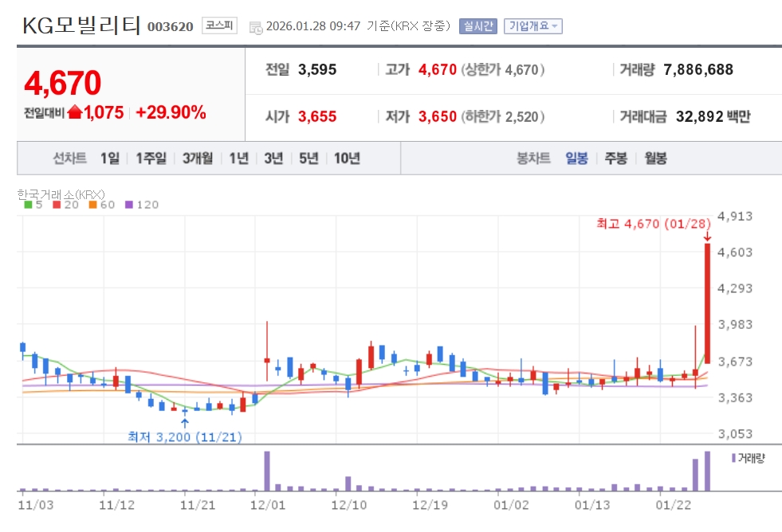Click the tall volume bar at 12/01

(267, 471)
